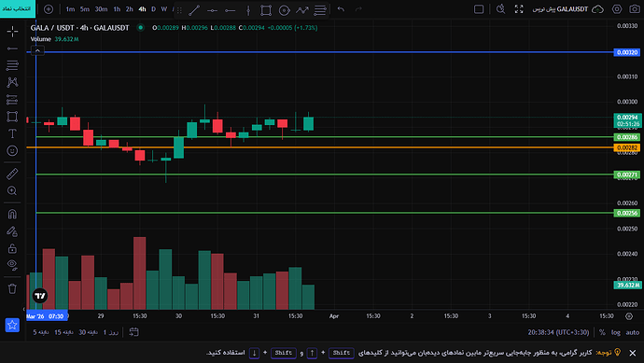Switch to the 30m timeframe

point(101,9)
